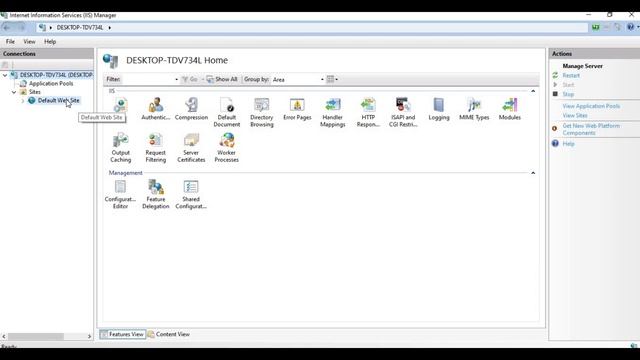
Task: Click Connections pane horizontal scrollbar
Action: (x=36, y=336)
